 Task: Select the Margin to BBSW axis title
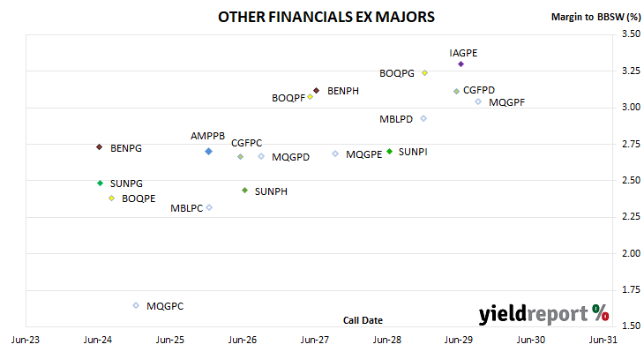coord(595,17)
